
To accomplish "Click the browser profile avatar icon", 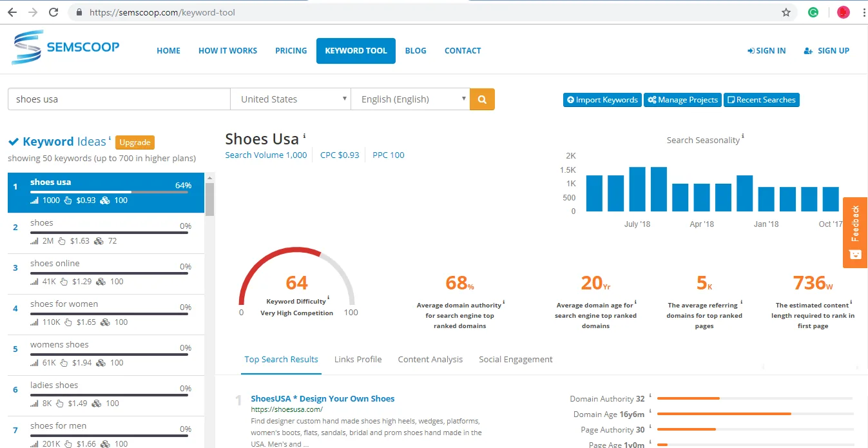I will tap(843, 12).
